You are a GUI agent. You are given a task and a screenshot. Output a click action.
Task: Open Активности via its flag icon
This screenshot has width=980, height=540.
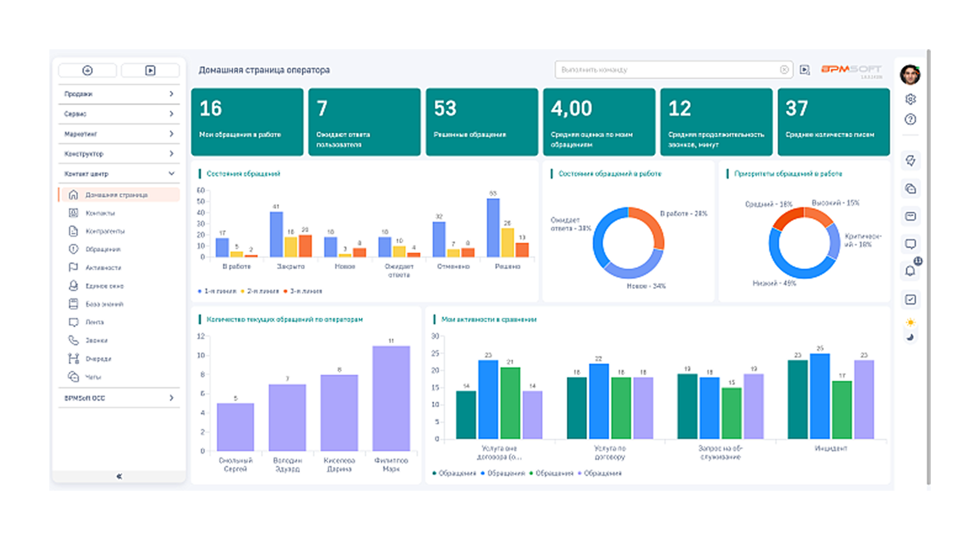click(73, 268)
